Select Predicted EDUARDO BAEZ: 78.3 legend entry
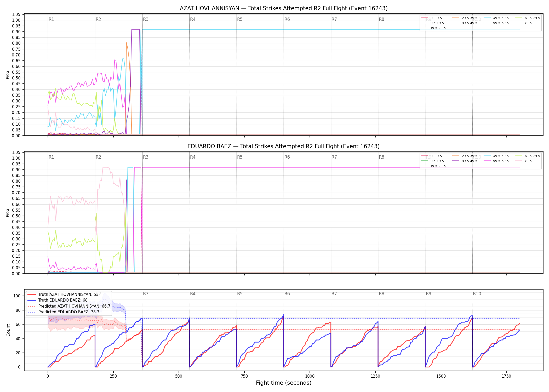The width and height of the screenshot is (549, 392). (x=63, y=312)
